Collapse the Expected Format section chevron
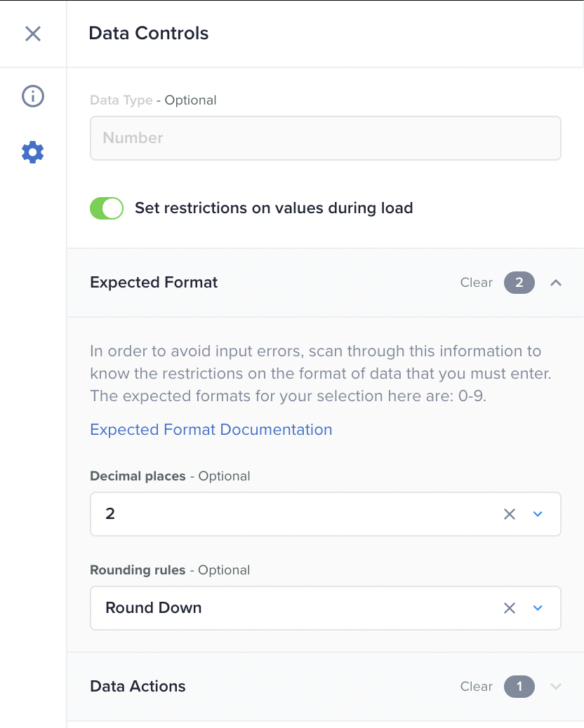Image resolution: width=584 pixels, height=728 pixels. tap(556, 283)
